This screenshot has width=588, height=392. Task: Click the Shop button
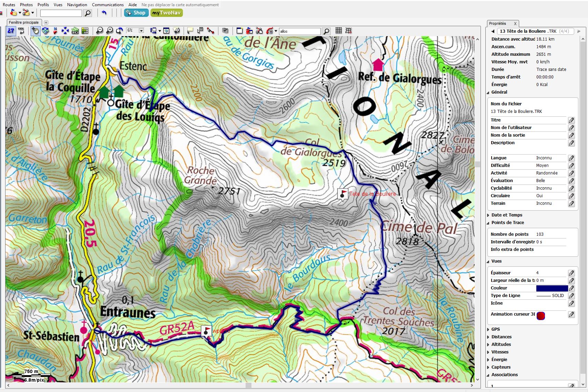tap(136, 13)
